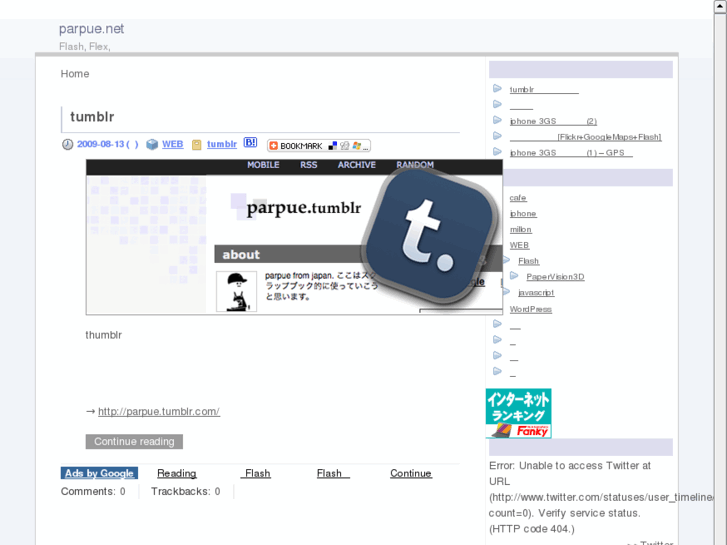The width and height of the screenshot is (727, 545).
Task: Click the parpue.net site title
Action: click(x=91, y=29)
